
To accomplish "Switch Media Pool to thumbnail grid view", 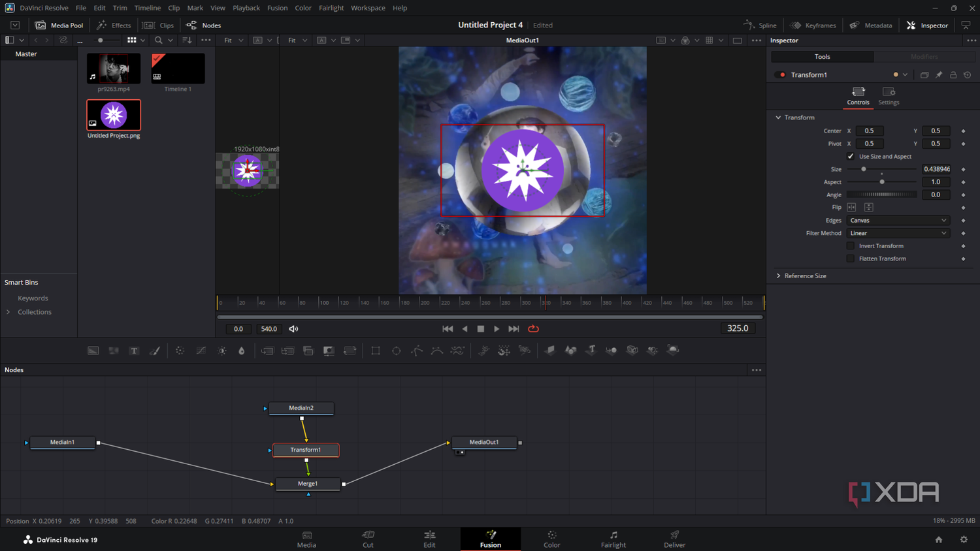I will (132, 40).
